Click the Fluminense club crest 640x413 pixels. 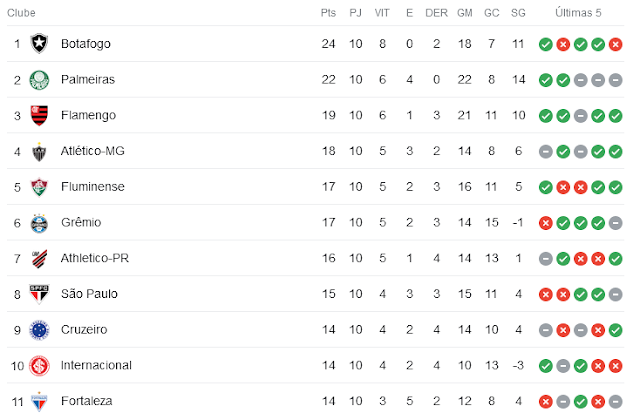click(39, 187)
